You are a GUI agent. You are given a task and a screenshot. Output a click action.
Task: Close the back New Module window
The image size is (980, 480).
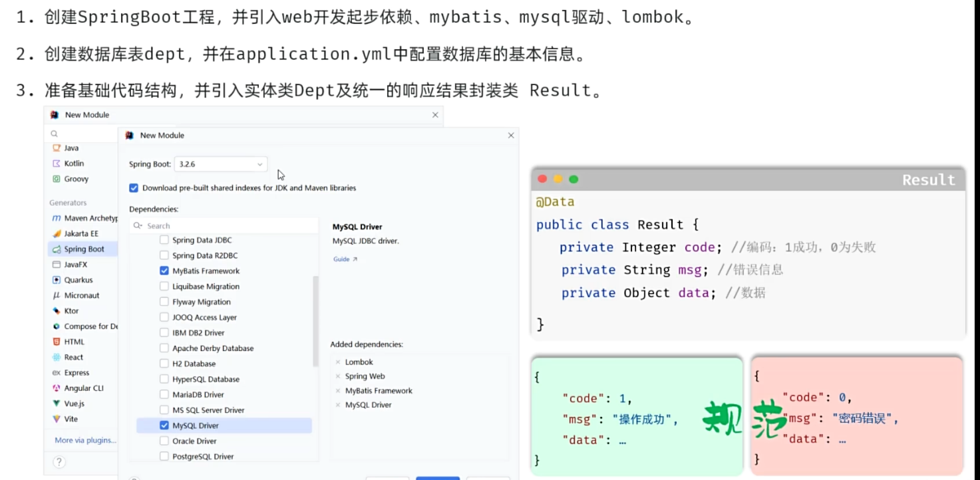coord(435,115)
